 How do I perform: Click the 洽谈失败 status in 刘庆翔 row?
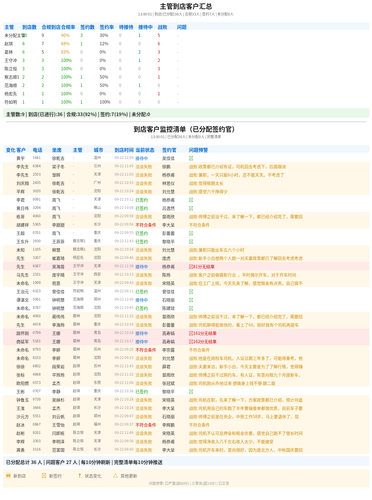[x=144, y=183]
